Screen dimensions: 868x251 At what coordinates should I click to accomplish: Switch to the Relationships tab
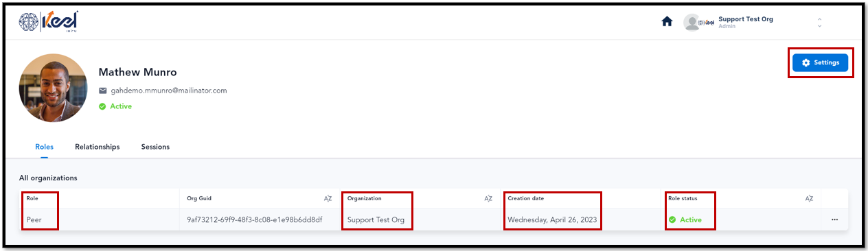[x=97, y=147]
